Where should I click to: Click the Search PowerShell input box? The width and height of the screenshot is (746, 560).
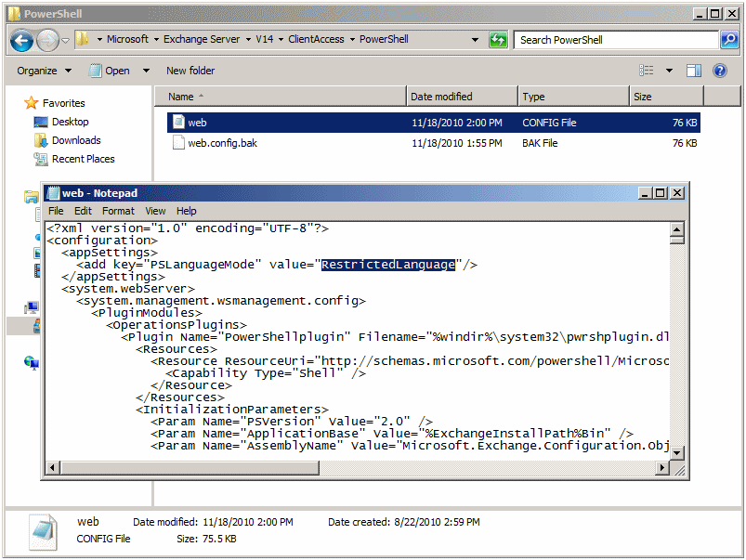pos(616,40)
